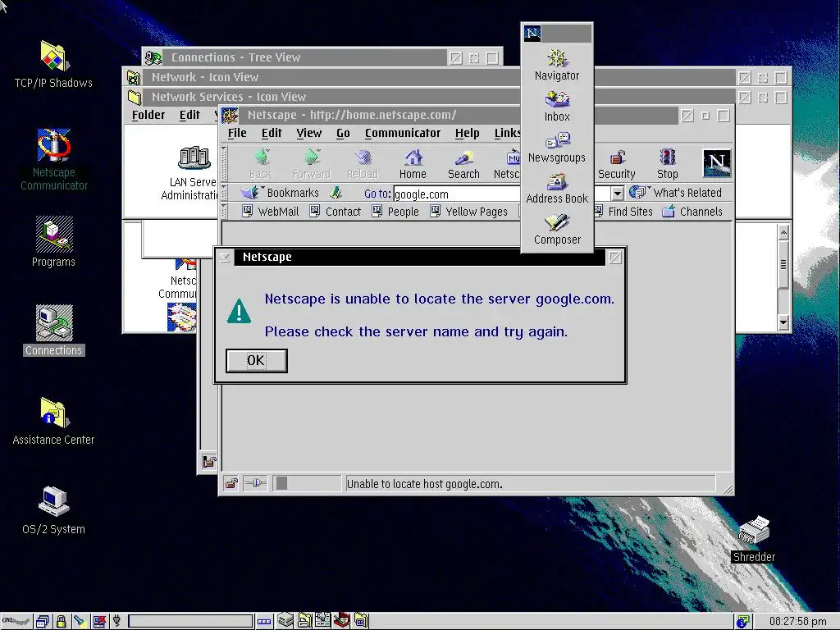The width and height of the screenshot is (840, 630).
Task: Click the Stop traffic-light toolbar icon
Action: click(x=668, y=163)
